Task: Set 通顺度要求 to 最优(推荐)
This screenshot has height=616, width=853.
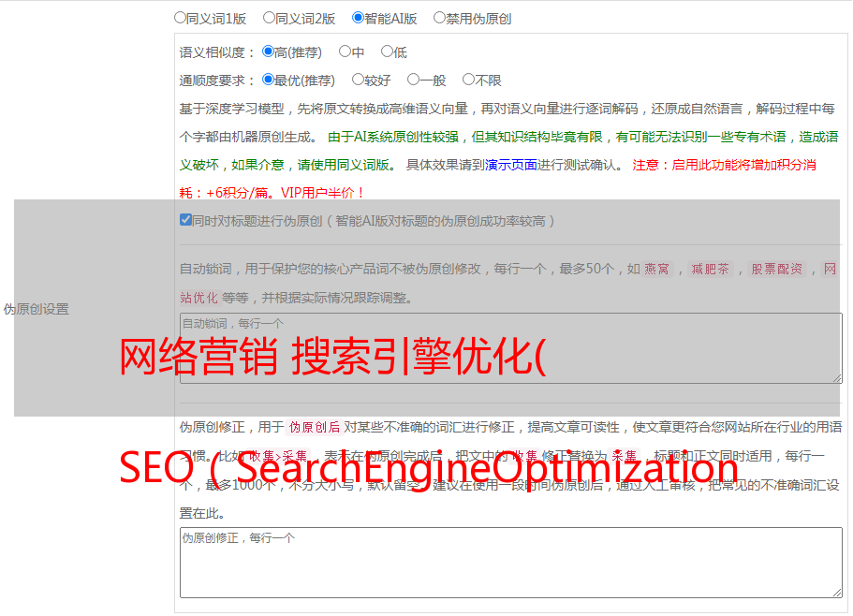Action: (x=268, y=80)
